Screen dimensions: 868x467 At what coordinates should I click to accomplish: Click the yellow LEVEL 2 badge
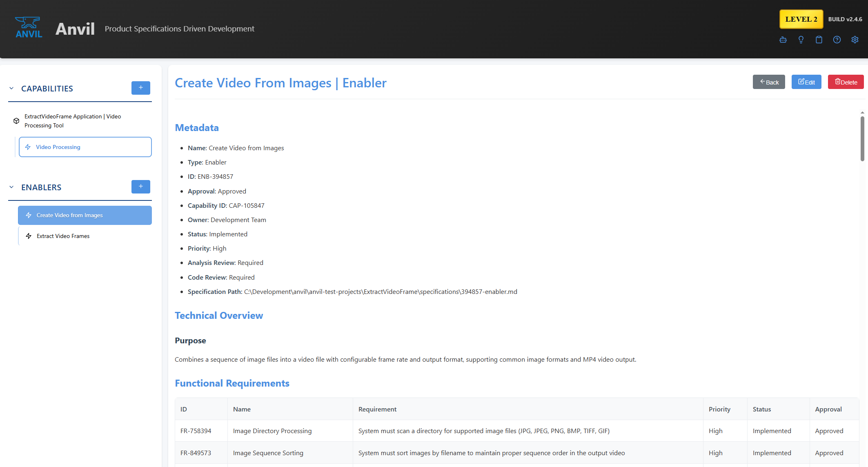click(x=801, y=19)
